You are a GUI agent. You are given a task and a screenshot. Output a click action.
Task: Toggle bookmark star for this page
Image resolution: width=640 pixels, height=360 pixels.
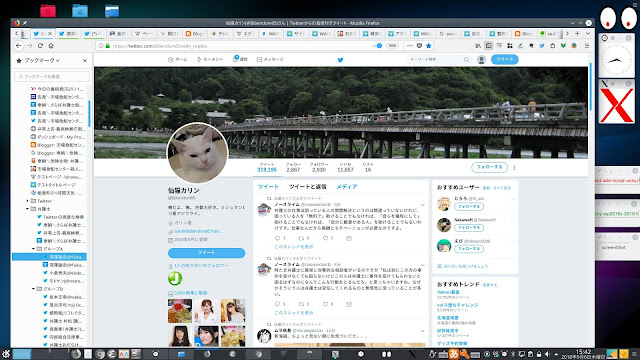coord(429,46)
